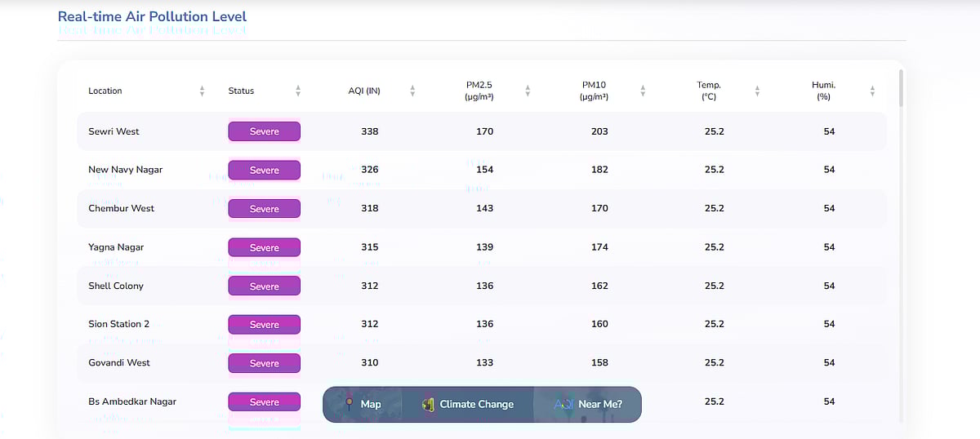Click Govandi West location

(118, 362)
